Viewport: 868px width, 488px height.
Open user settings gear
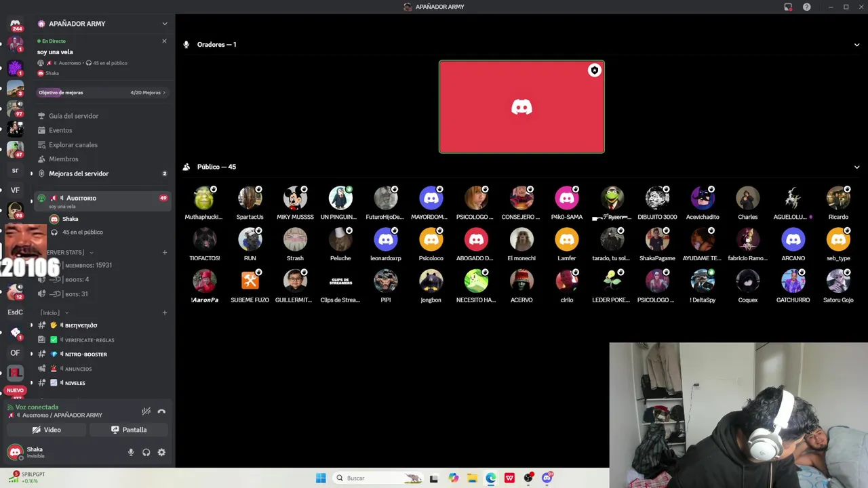click(161, 452)
